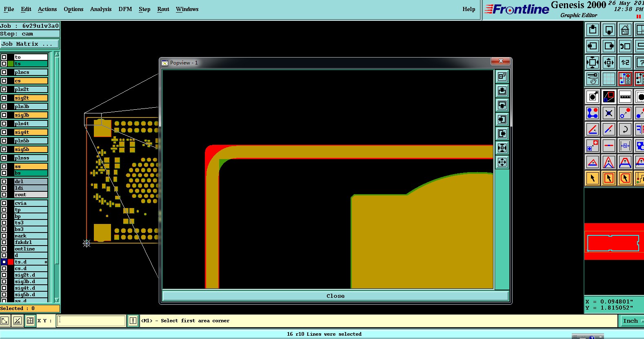Click the 1:2 scale icon

pos(625,62)
